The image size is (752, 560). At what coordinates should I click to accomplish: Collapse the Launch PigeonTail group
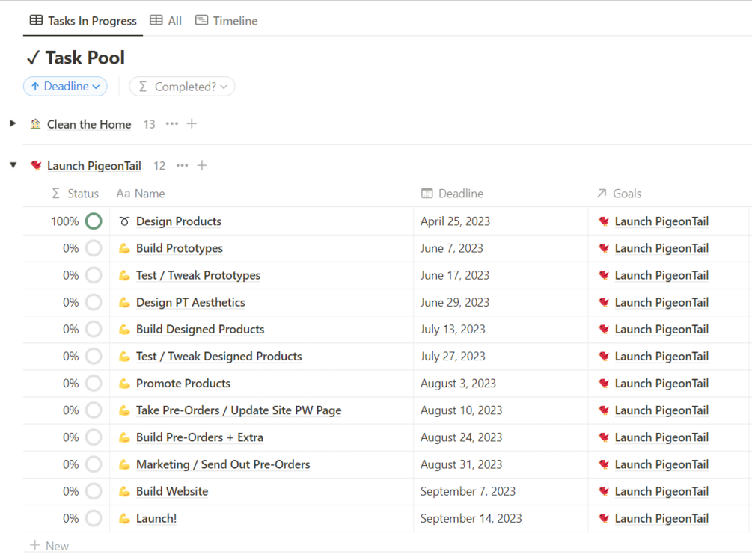(x=13, y=165)
